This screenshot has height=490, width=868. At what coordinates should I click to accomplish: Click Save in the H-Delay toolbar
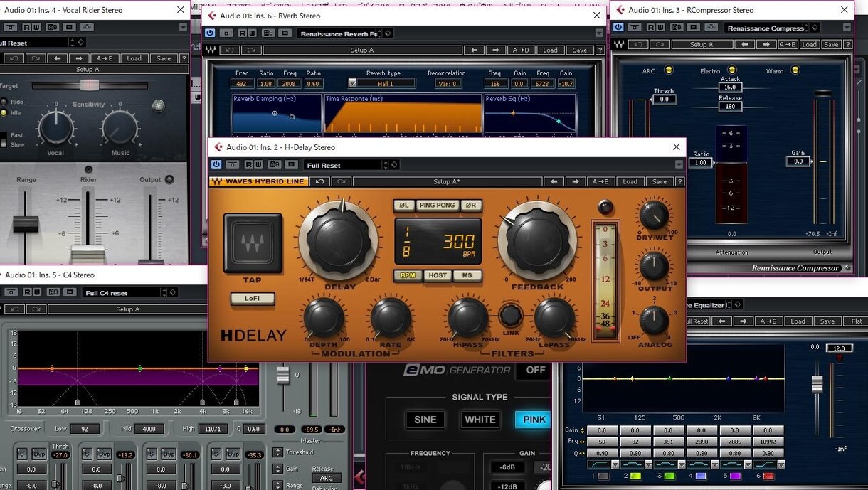(x=660, y=181)
